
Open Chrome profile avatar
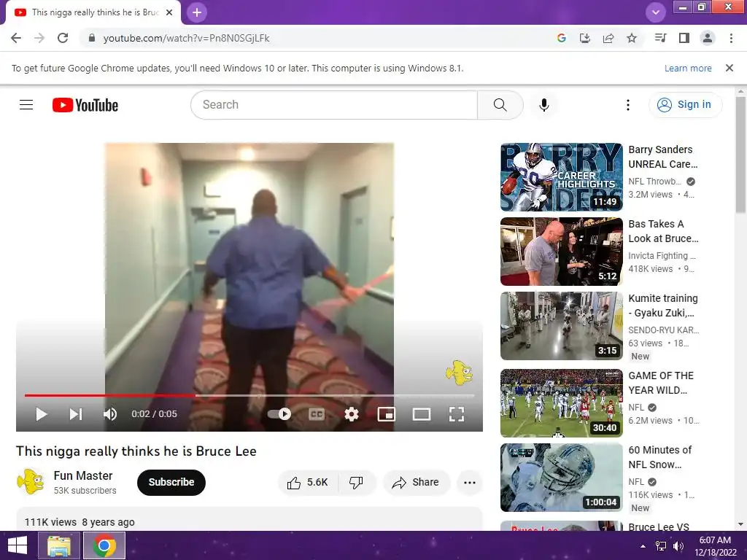click(708, 38)
